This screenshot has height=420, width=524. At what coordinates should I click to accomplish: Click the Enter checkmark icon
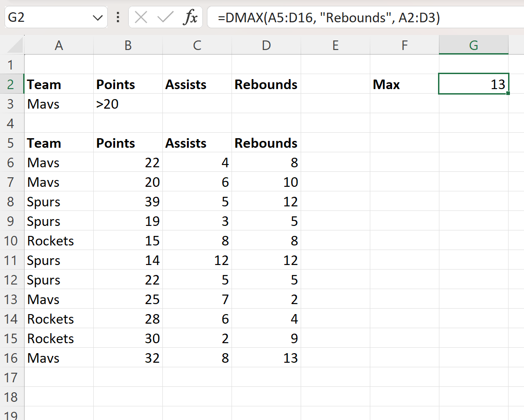(x=166, y=18)
